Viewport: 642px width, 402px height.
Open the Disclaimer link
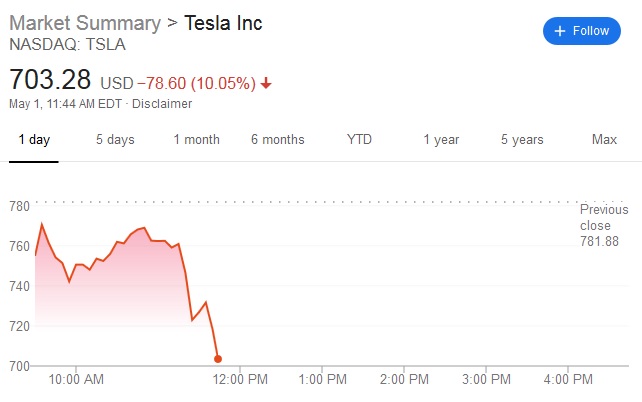click(162, 103)
